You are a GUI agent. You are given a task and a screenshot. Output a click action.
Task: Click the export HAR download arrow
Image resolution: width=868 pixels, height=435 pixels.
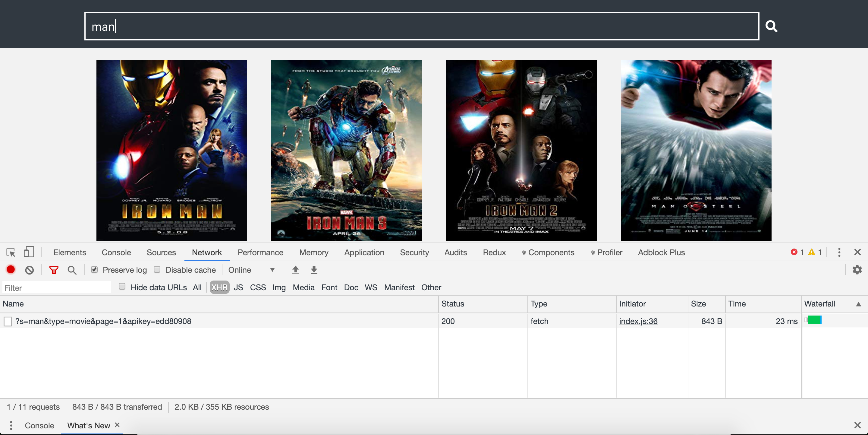314,270
